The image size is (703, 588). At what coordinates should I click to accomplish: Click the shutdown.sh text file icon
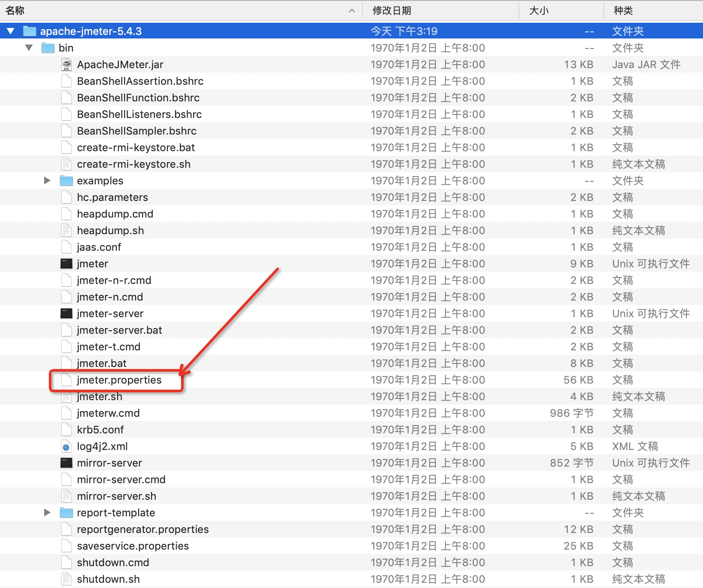coord(66,579)
